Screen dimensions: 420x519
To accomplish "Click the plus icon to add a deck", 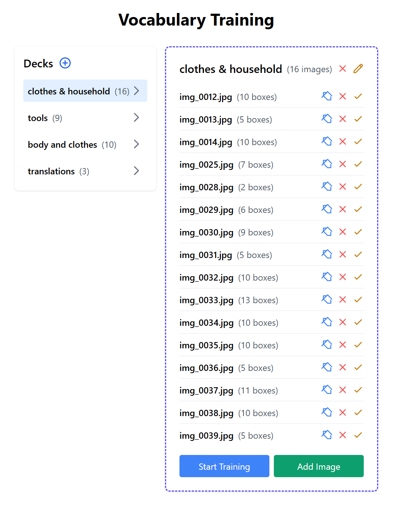I will pos(65,63).
